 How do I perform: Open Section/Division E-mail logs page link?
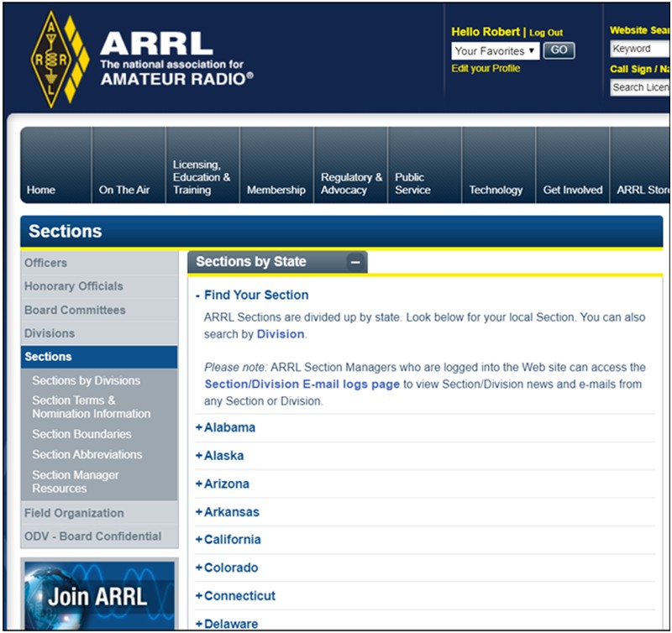(x=302, y=384)
